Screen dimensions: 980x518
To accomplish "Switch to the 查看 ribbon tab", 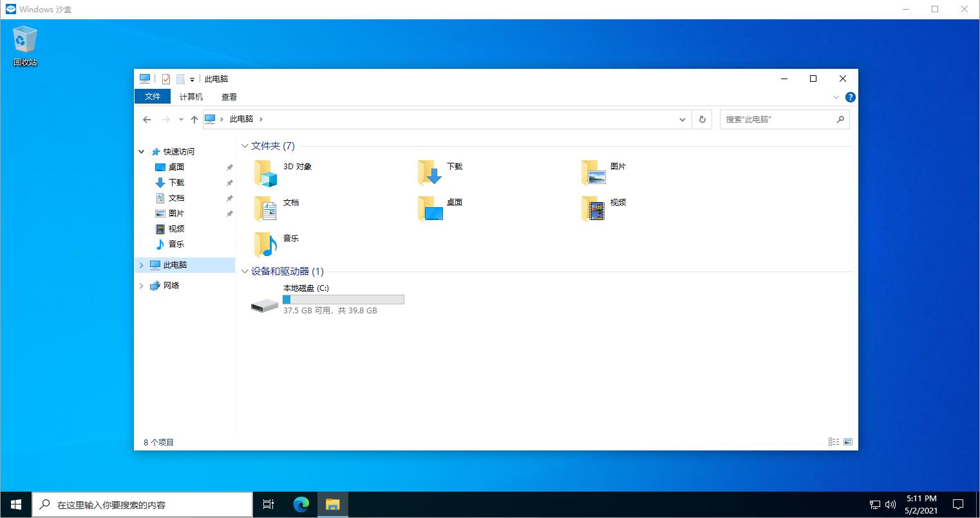I will point(229,97).
